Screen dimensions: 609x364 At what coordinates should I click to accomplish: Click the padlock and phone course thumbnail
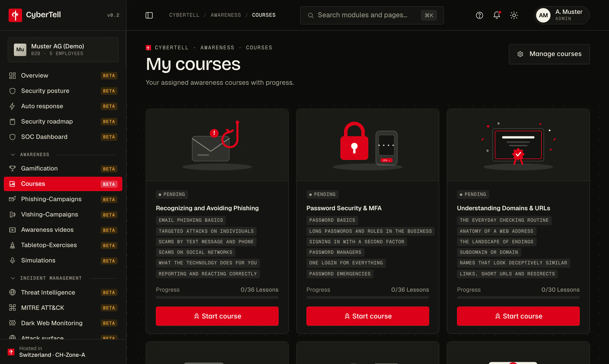click(368, 145)
